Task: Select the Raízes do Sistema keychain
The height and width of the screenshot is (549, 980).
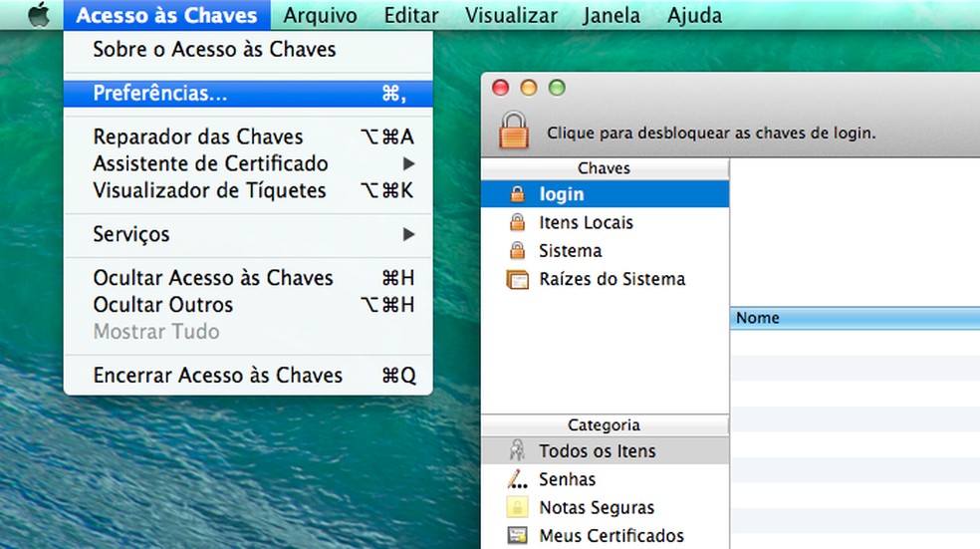Action: point(605,279)
